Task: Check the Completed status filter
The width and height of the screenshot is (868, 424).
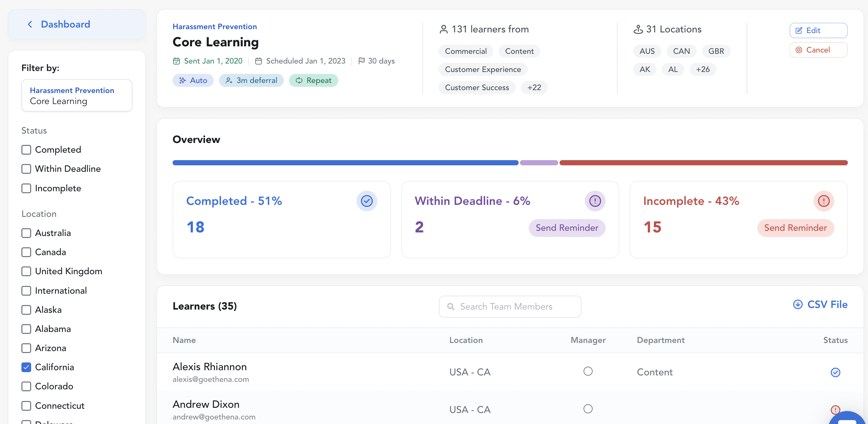Action: pos(26,149)
